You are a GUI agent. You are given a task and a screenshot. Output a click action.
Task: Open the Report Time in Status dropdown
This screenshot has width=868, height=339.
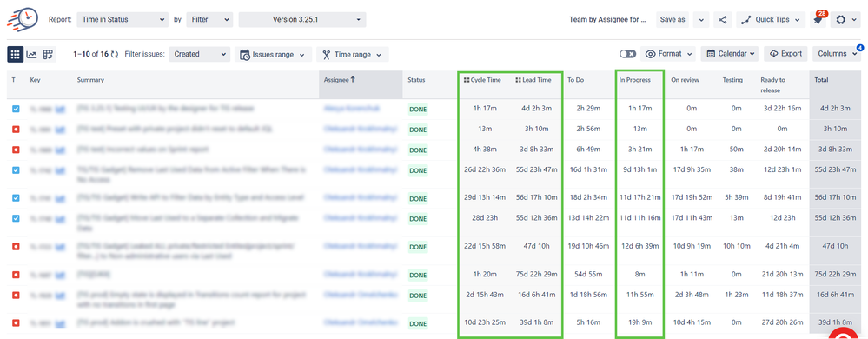coord(123,19)
